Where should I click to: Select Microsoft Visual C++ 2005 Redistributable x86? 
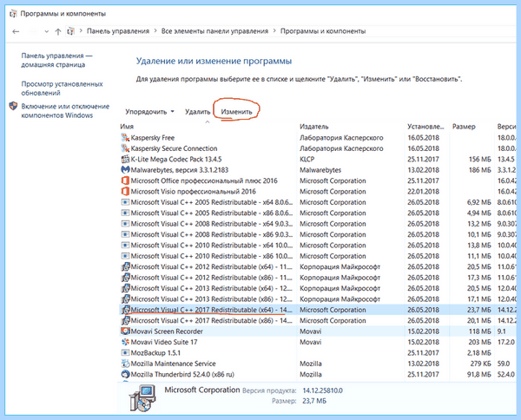coord(317,213)
